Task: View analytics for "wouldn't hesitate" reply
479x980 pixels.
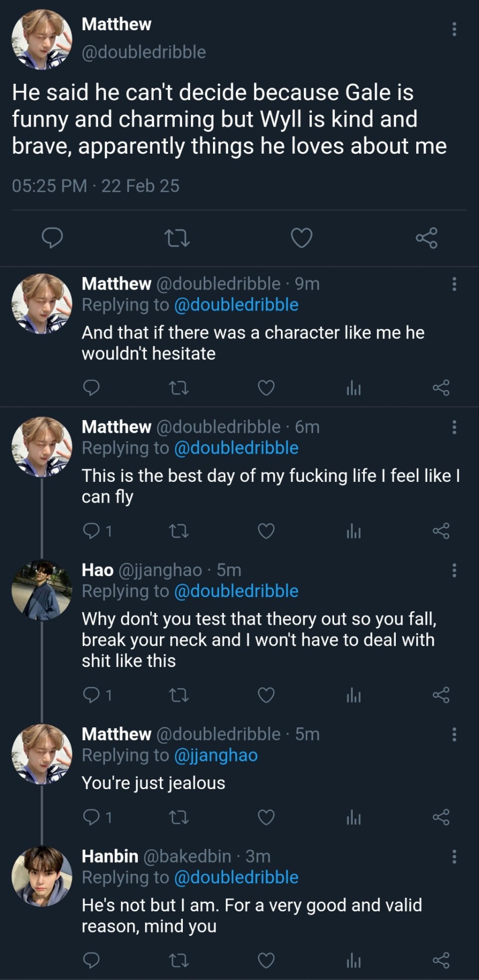Action: (x=353, y=388)
